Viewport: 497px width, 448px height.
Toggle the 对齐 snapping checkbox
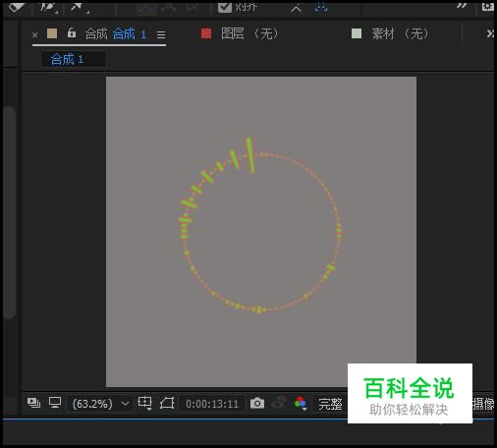(225, 7)
